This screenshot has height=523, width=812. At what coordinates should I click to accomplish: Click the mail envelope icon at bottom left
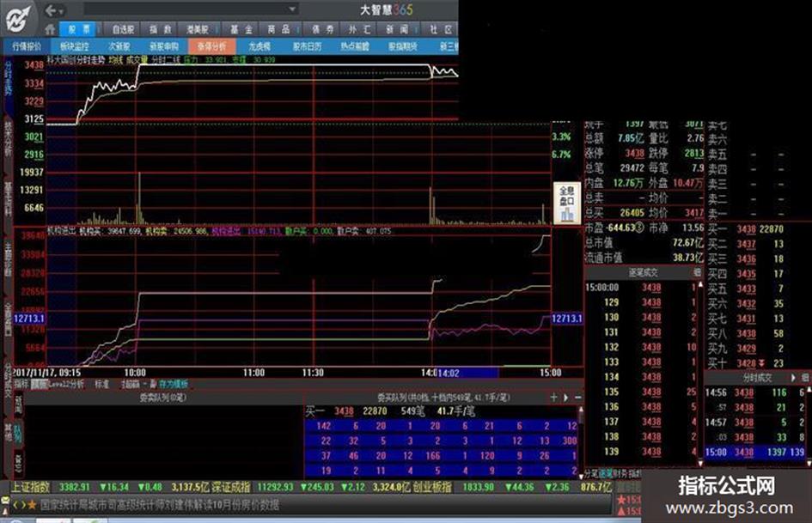click(x=5, y=501)
